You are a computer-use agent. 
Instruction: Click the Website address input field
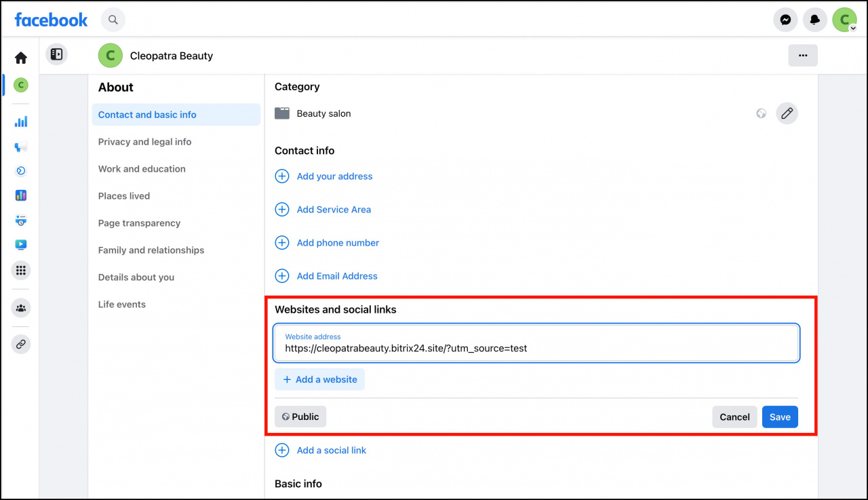pos(536,343)
